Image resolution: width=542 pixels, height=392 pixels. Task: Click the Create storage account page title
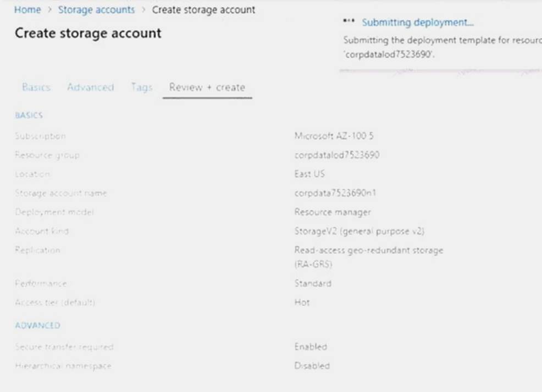[88, 33]
